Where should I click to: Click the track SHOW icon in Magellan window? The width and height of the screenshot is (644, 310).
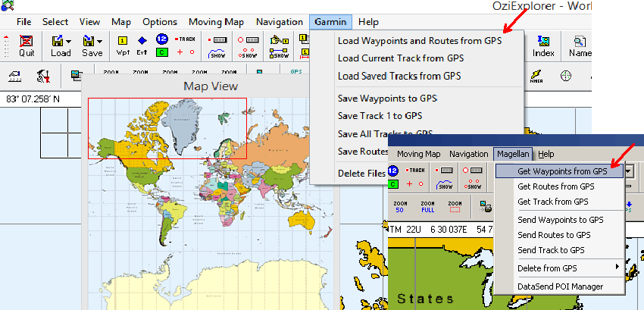pos(445,184)
